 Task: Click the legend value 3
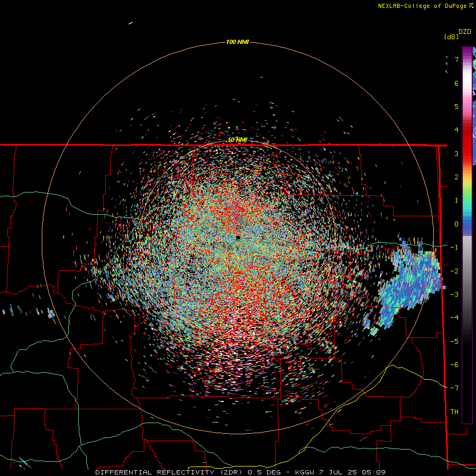point(456,153)
